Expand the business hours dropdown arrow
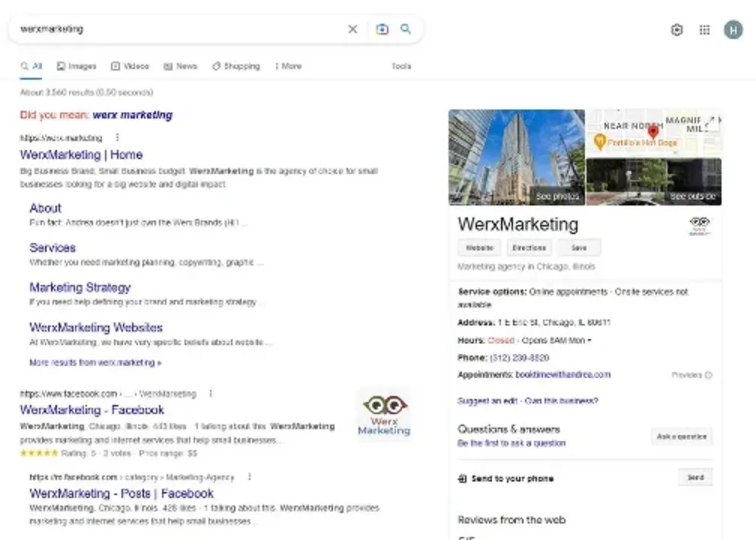This screenshot has width=756, height=540. [590, 341]
